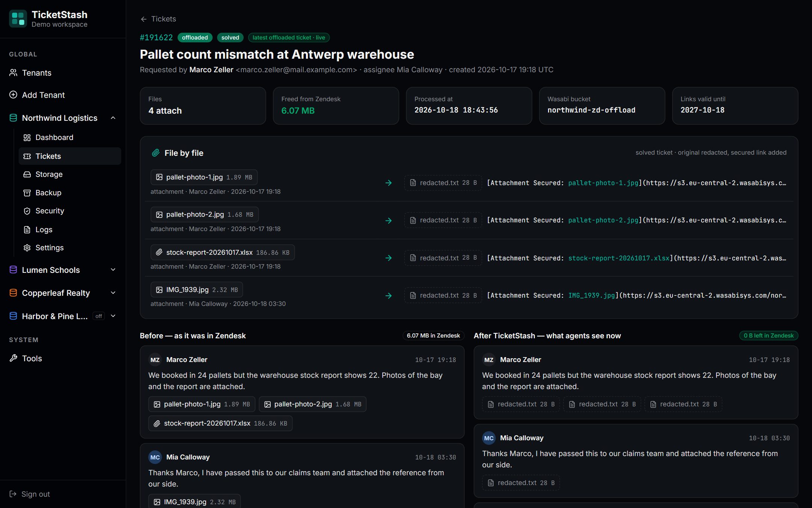Image resolution: width=812 pixels, height=508 pixels.
Task: Open stock-report xlsx in Before Zendesk panel
Action: point(220,423)
